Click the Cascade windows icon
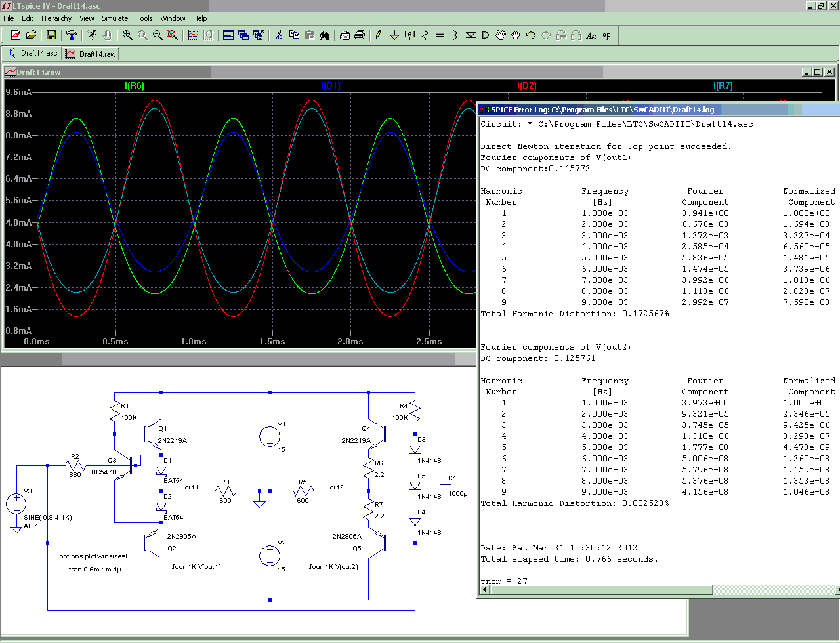Viewport: 840px width, 643px height. 243,35
